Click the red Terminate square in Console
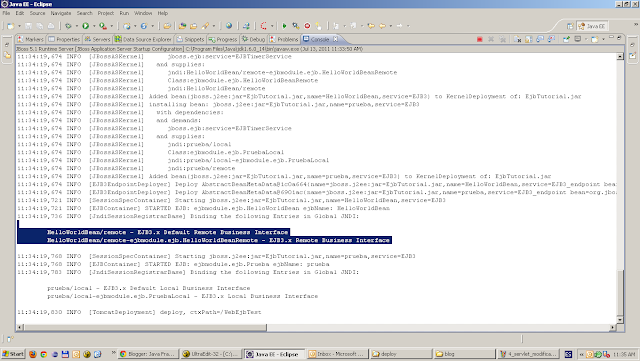The image size is (640, 361). [x=480, y=39]
